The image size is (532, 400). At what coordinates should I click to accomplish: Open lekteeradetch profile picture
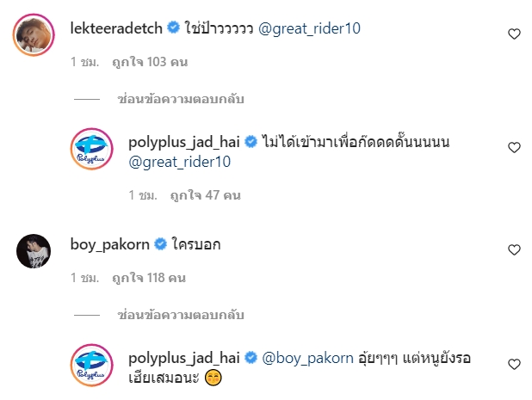34,34
